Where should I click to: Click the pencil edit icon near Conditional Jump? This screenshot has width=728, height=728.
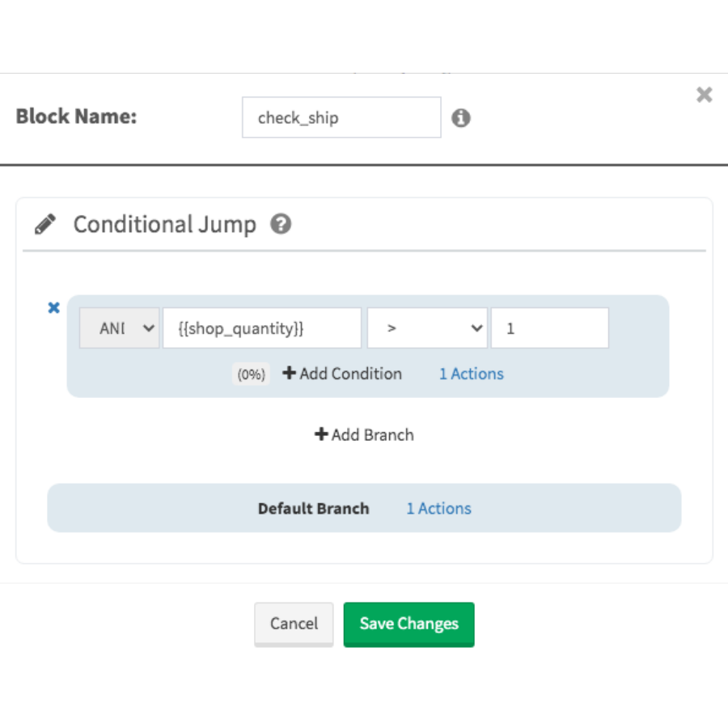tap(46, 224)
